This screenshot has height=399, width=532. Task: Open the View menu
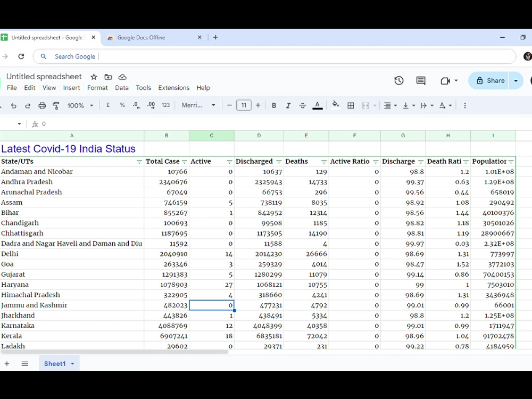pos(49,88)
